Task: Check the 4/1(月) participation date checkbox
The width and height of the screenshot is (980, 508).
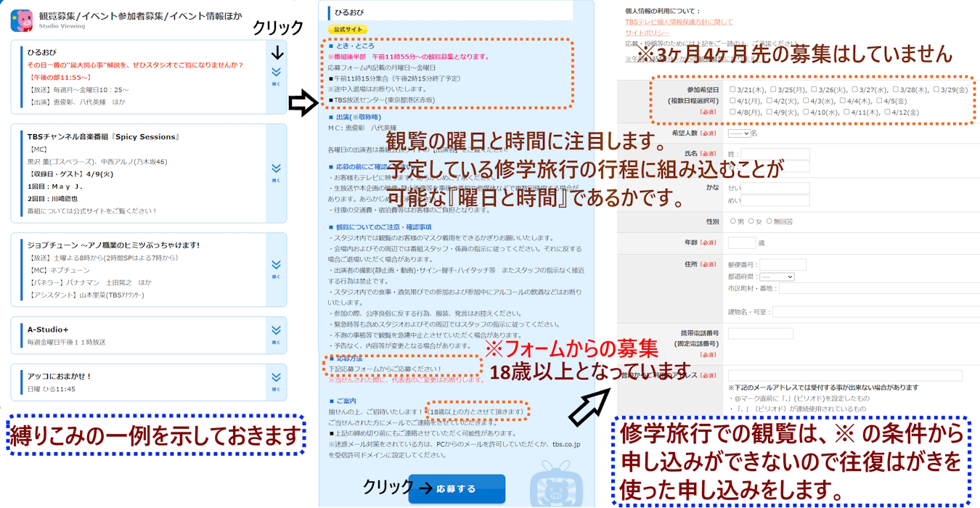Action: point(731,100)
